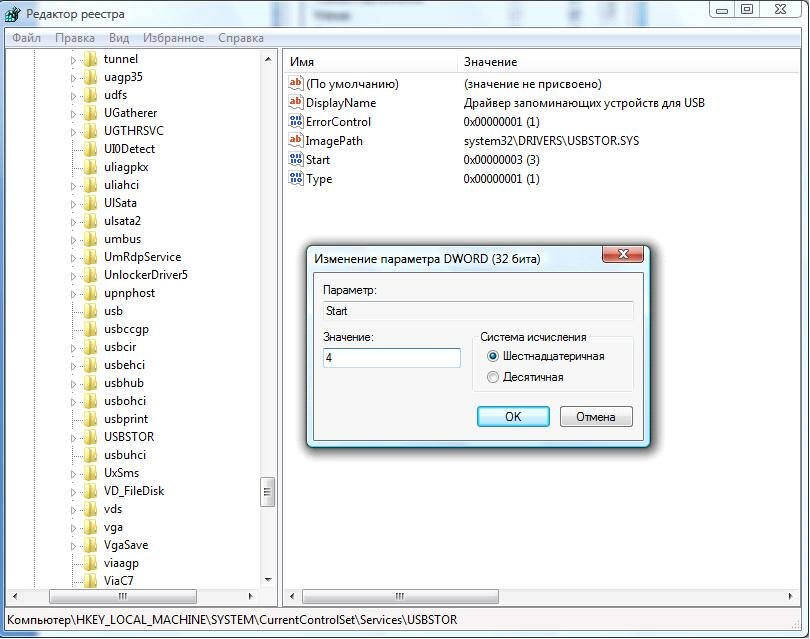Click the Значение column header
Image resolution: width=810 pixels, height=639 pixels.
coord(628,62)
